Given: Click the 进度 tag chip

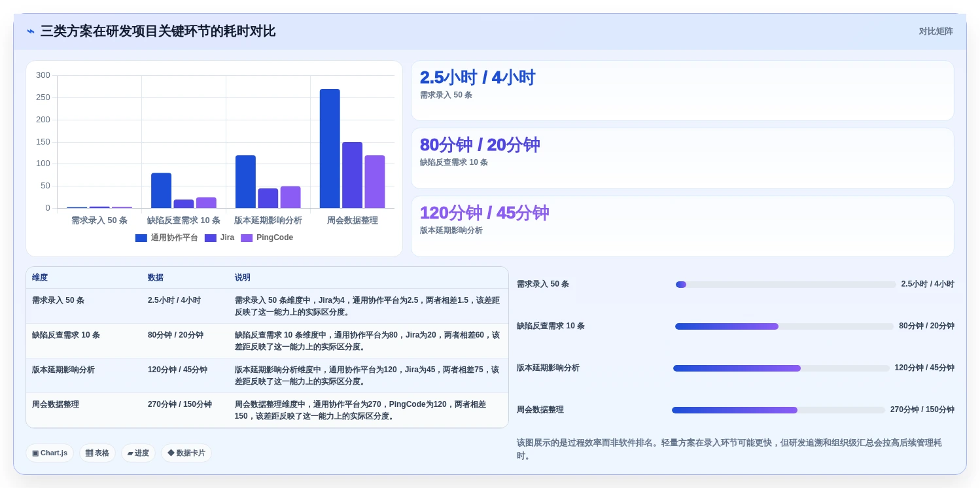Looking at the screenshot, I should point(138,453).
